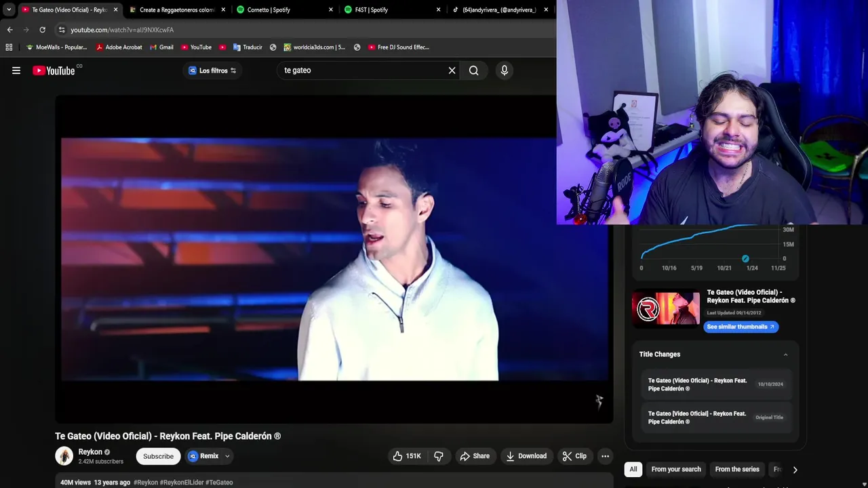Click the #TeGateo hashtag
The height and width of the screenshot is (488, 868).
coord(219,483)
